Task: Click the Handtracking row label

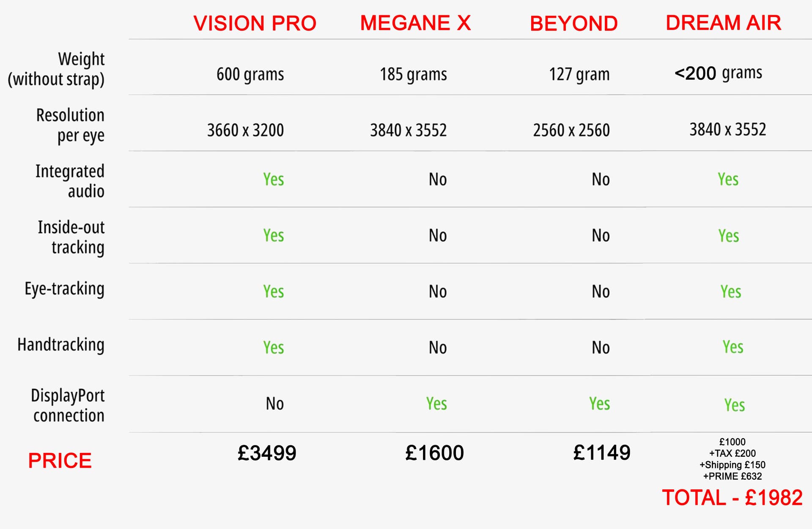Action: [61, 345]
